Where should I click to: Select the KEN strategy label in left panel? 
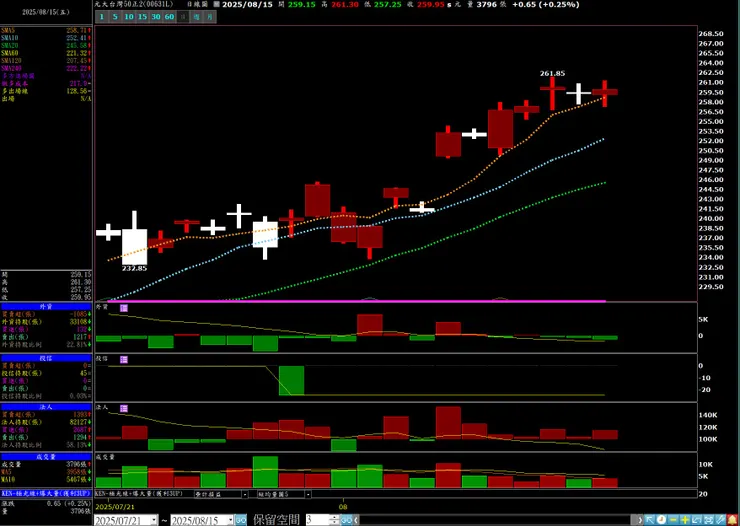coord(46,493)
